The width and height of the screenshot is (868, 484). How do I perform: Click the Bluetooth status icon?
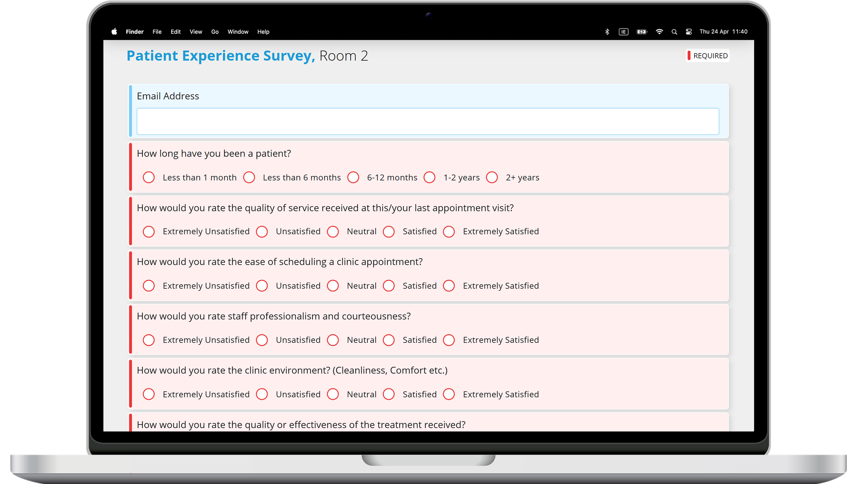pos(607,32)
